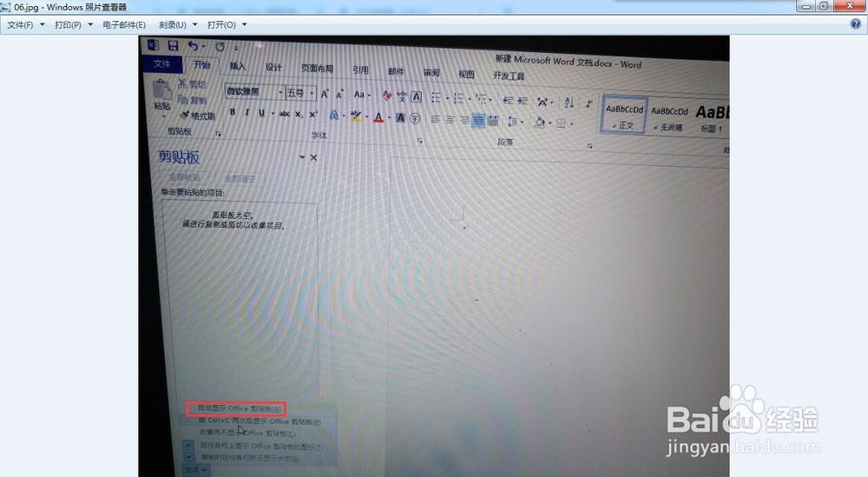Center text in paragraph group
The image size is (868, 477).
click(x=450, y=120)
